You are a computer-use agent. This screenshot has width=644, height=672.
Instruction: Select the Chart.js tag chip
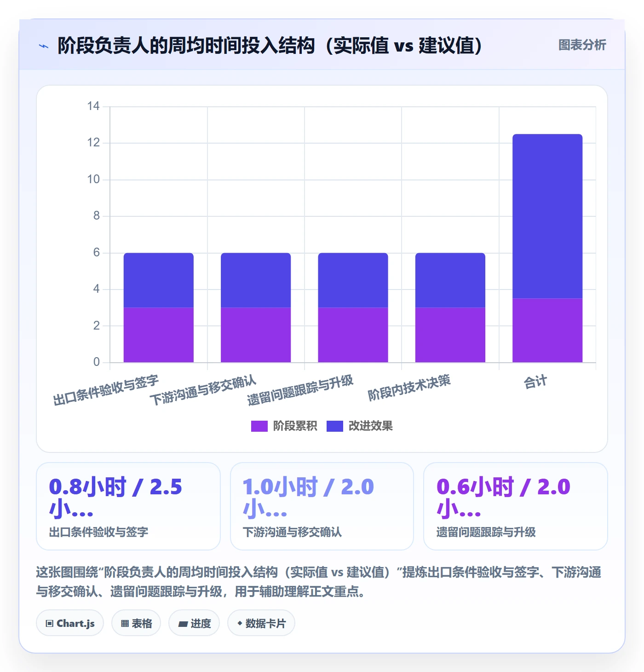click(x=70, y=623)
